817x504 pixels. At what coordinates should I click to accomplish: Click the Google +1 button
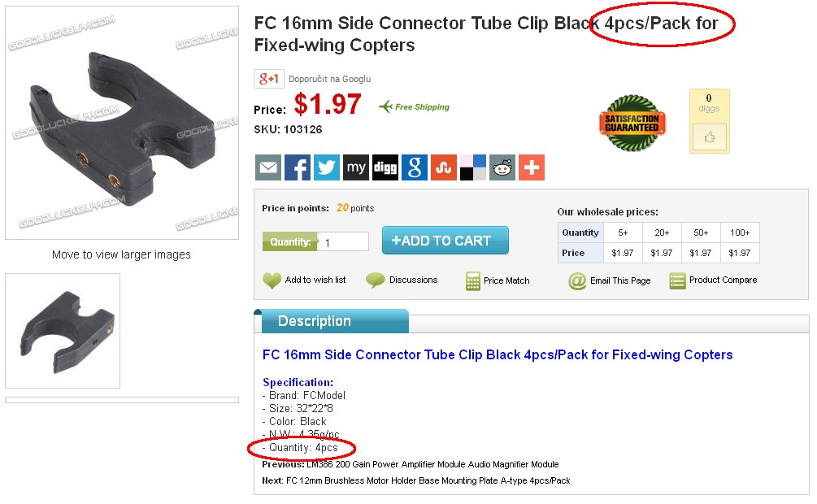268,79
